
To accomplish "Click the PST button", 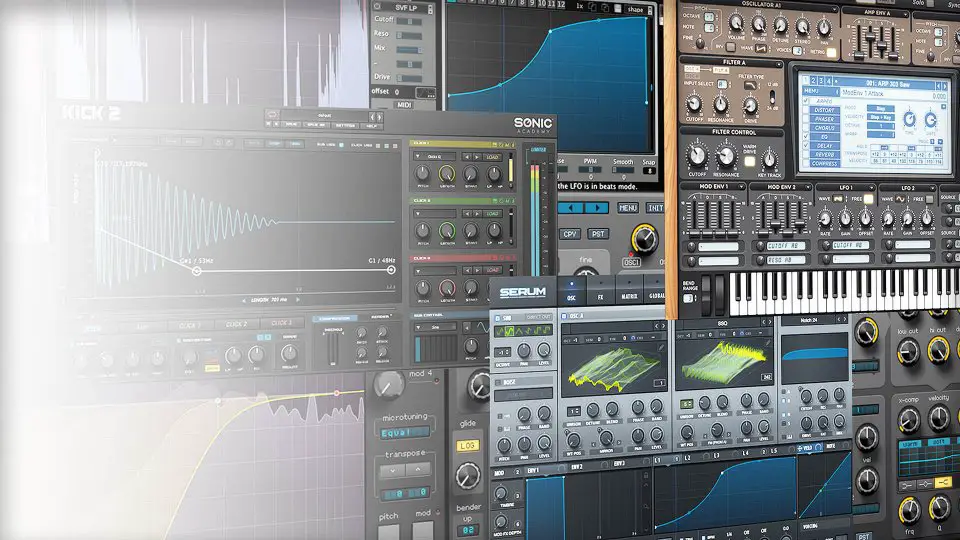I will point(598,234).
